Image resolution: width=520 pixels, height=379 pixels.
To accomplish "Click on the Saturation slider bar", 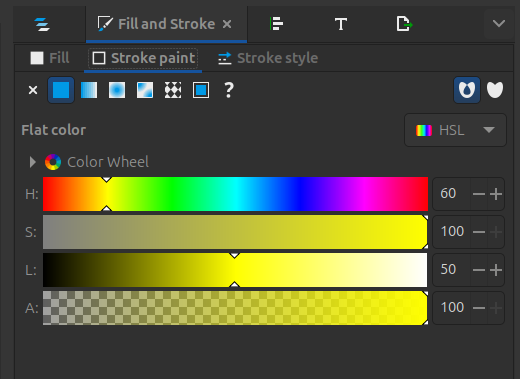I will (x=235, y=232).
